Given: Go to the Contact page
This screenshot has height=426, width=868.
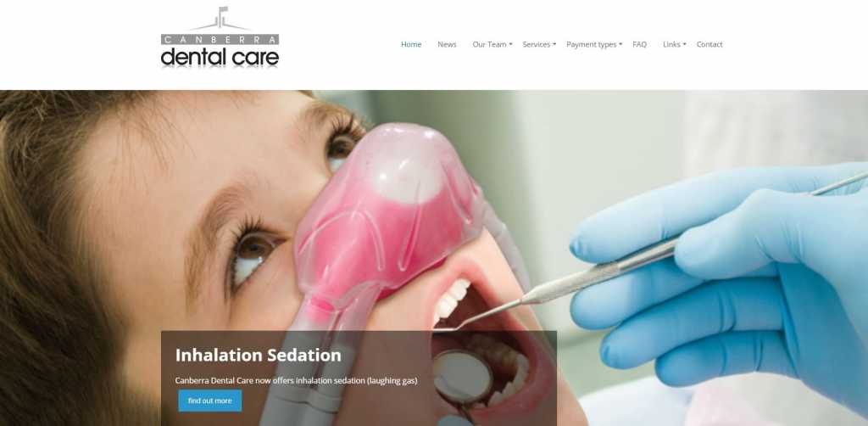Looking at the screenshot, I should [x=709, y=44].
